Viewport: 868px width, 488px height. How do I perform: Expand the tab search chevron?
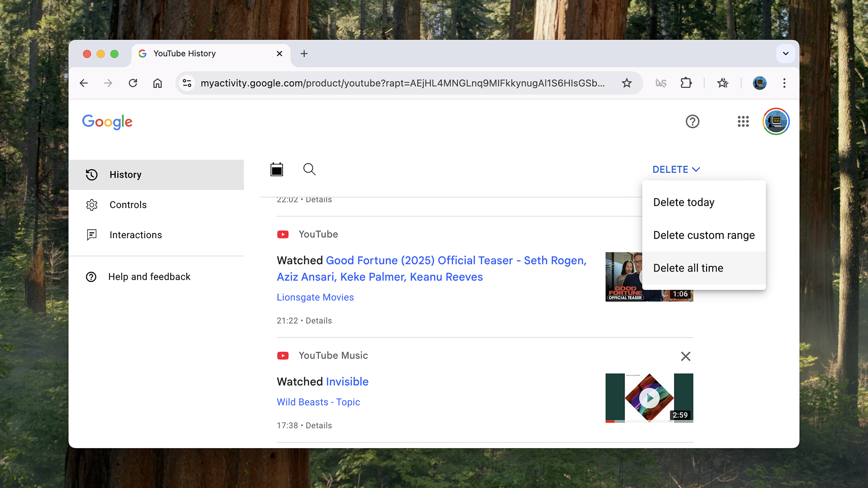pyautogui.click(x=785, y=54)
